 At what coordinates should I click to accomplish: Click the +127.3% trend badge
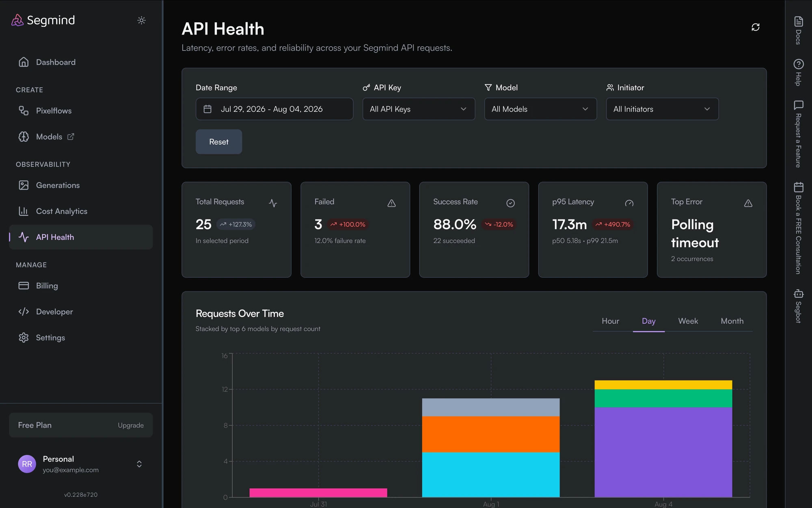[x=236, y=224]
